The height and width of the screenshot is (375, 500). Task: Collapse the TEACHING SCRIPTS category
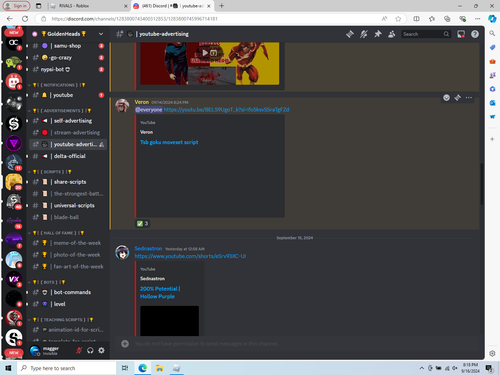(x=63, y=320)
